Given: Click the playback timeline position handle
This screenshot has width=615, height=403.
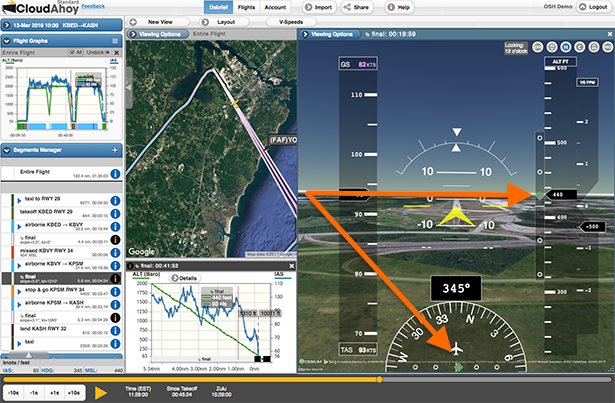Looking at the screenshot, I should tap(379, 379).
